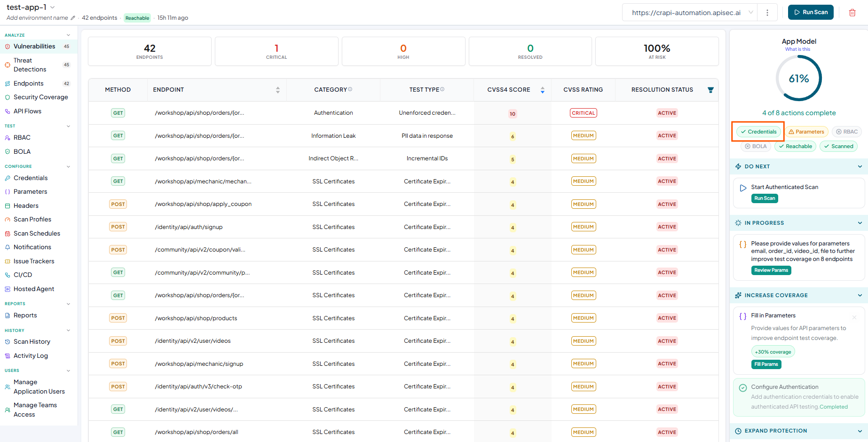Click the API Flows sidebar icon
The image size is (868, 442).
pyautogui.click(x=8, y=111)
